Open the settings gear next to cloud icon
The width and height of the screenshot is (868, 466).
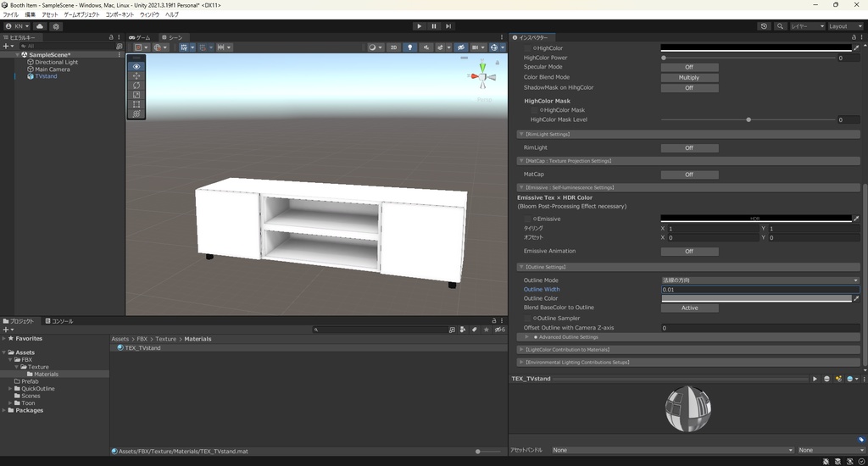pos(56,26)
